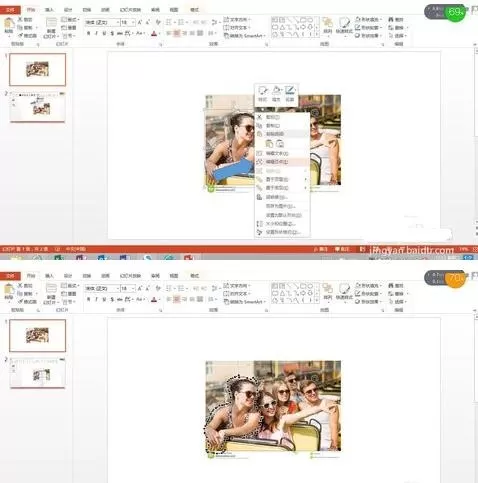The height and width of the screenshot is (483, 478).
Task: Choose Bring to Front in context menu
Action: (x=282, y=179)
